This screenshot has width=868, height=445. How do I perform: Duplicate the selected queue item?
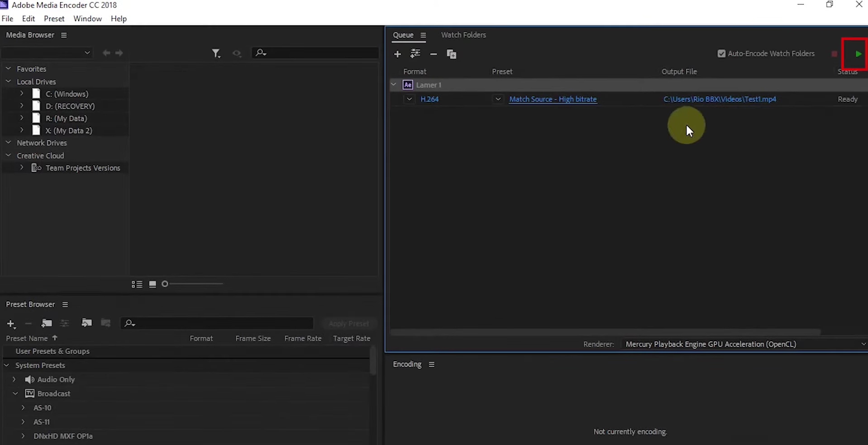coord(451,54)
